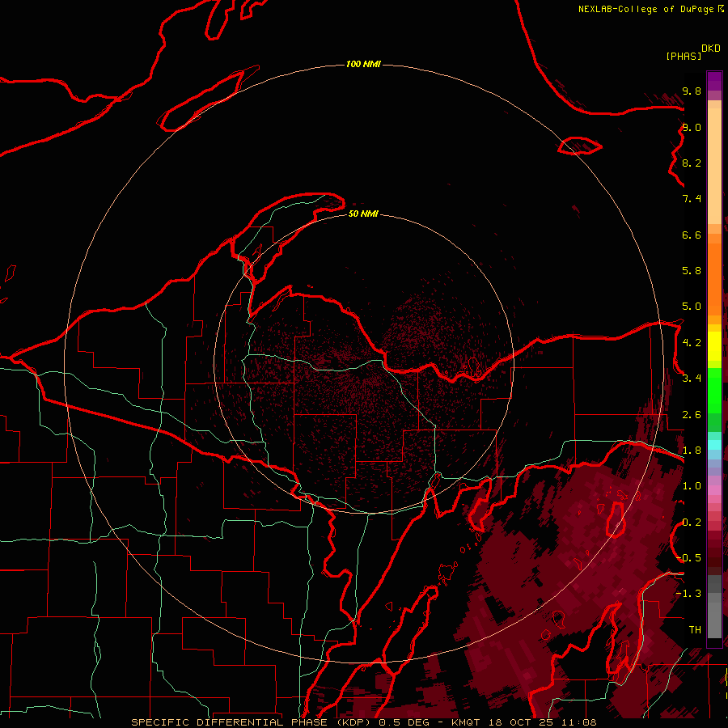The height and width of the screenshot is (728, 728).
Task: Click the 18 OCT 25 date text
Action: 522,722
